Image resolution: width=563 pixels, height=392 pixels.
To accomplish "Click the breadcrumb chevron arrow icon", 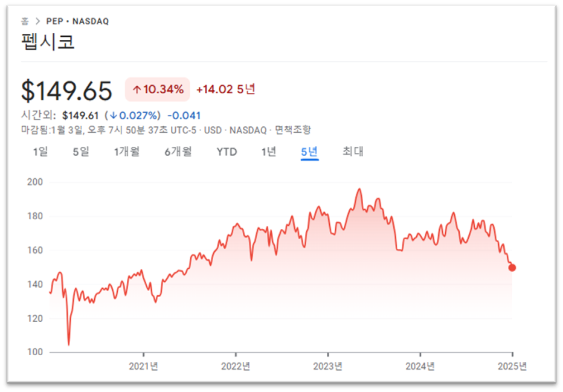I will tap(37, 21).
